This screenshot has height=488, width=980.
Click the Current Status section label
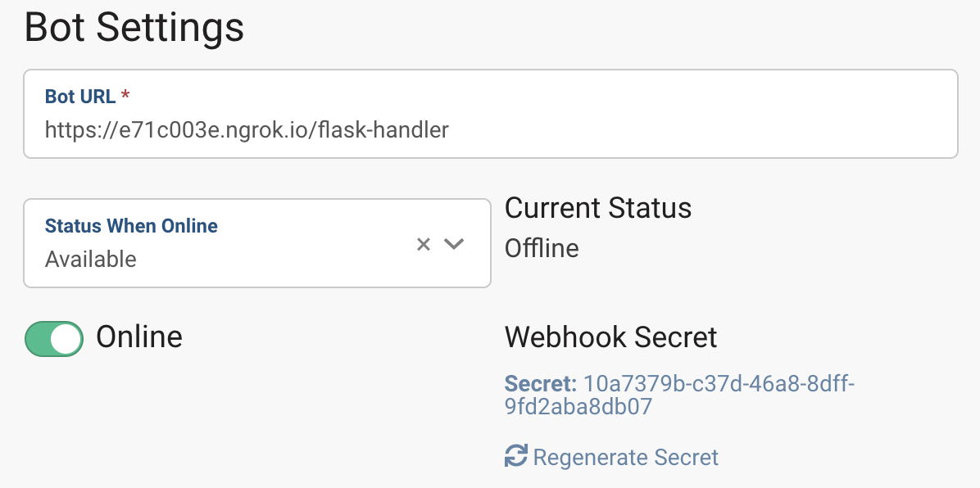(598, 208)
